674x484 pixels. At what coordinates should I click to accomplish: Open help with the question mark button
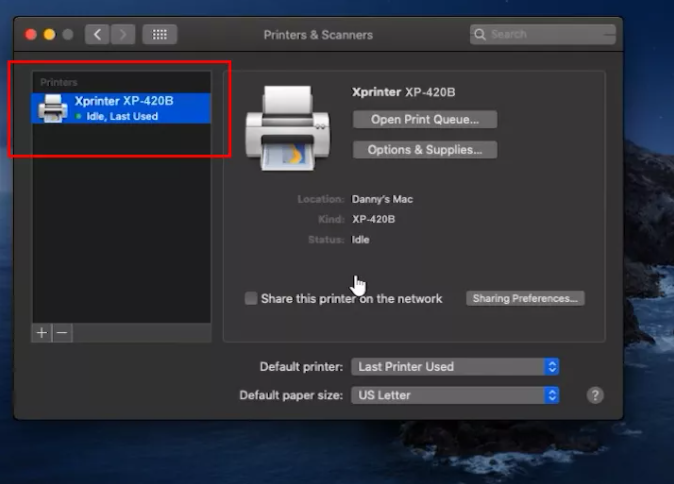point(595,395)
